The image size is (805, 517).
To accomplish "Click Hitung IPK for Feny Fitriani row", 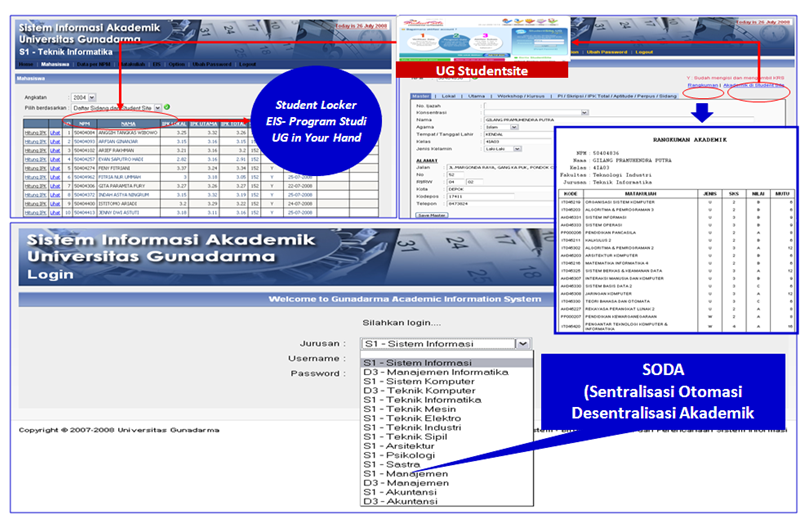I will coord(35,168).
